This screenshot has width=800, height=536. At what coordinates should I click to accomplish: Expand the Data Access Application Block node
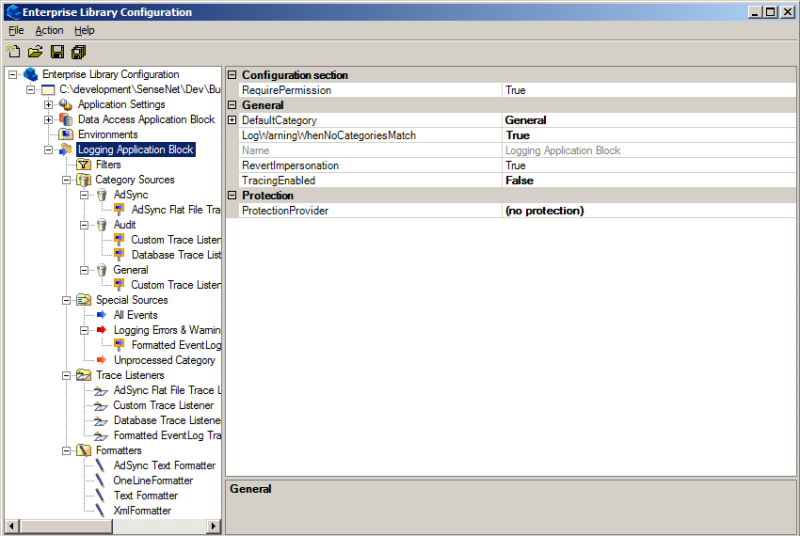click(x=48, y=120)
